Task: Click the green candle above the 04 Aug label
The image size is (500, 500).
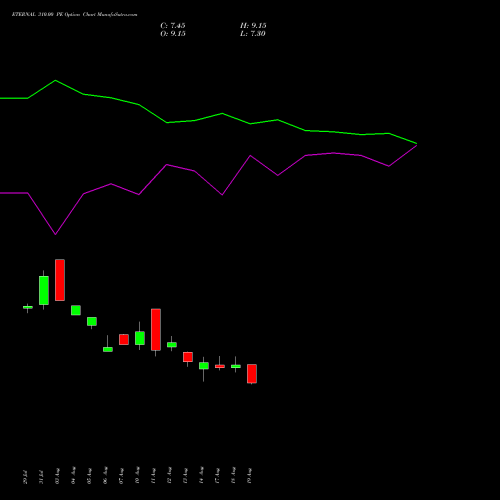Action: pos(76,310)
